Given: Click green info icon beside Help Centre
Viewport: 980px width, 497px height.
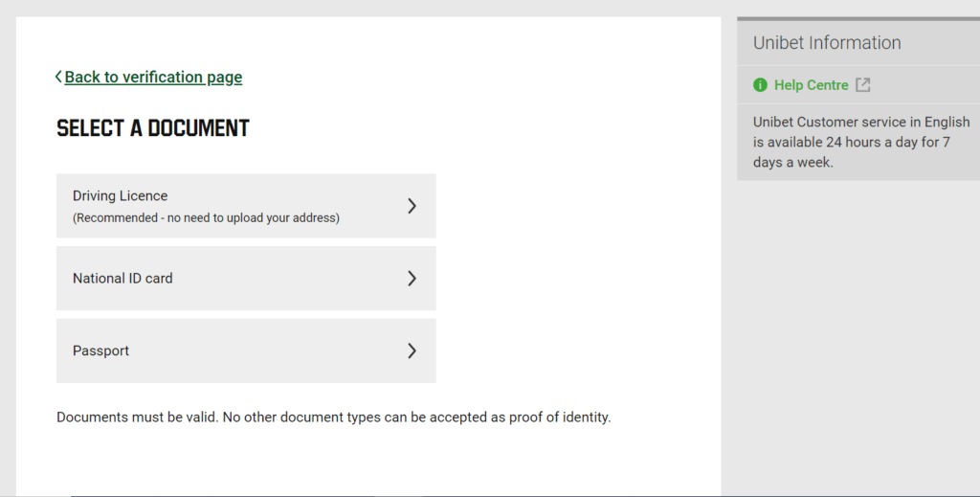Looking at the screenshot, I should (x=761, y=85).
